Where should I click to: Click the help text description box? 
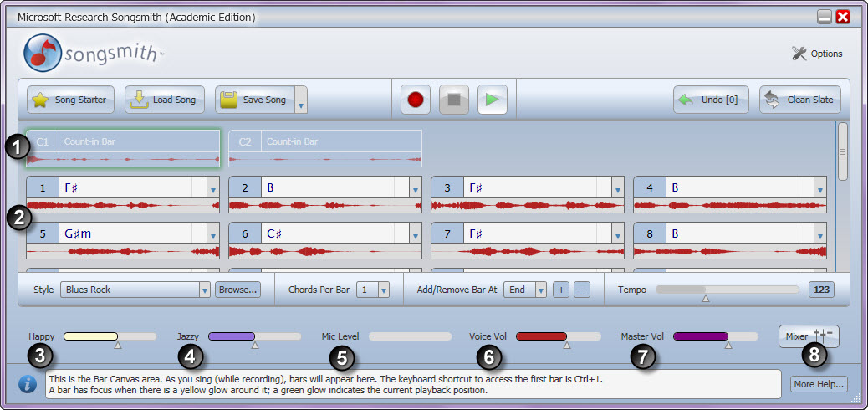[414, 384]
